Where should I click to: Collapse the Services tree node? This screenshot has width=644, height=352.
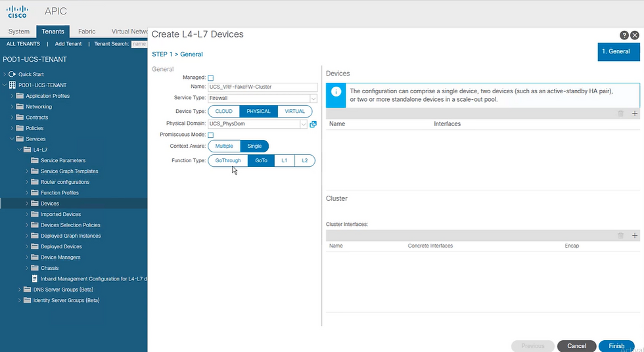12,139
